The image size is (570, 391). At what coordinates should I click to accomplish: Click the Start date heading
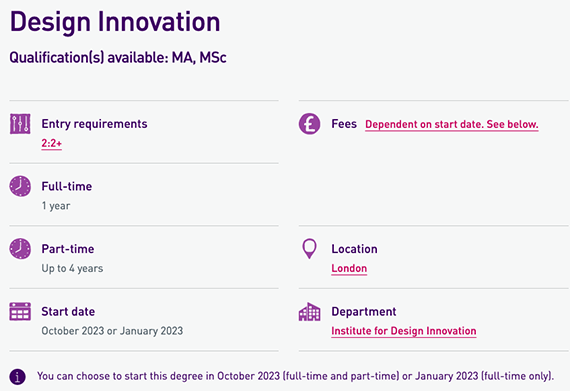[x=68, y=311]
